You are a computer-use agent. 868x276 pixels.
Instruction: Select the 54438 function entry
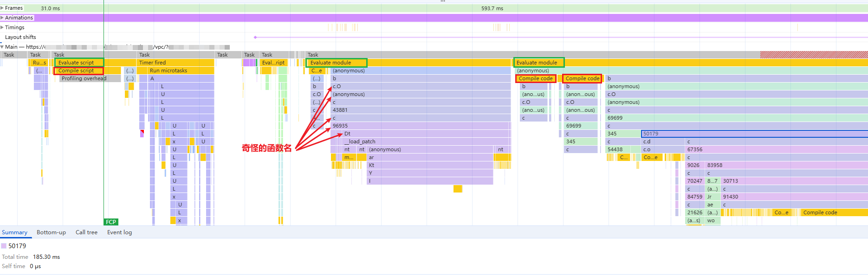(622, 149)
